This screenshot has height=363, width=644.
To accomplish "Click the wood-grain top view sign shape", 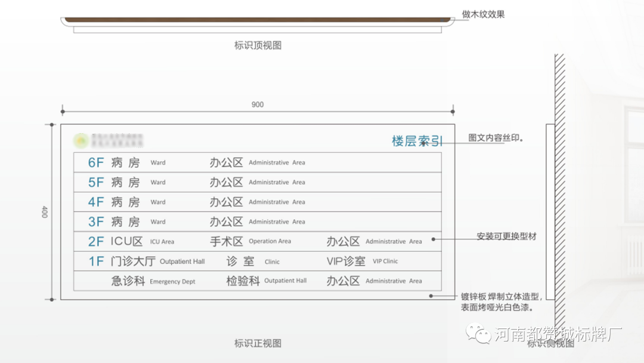I will click(x=256, y=19).
